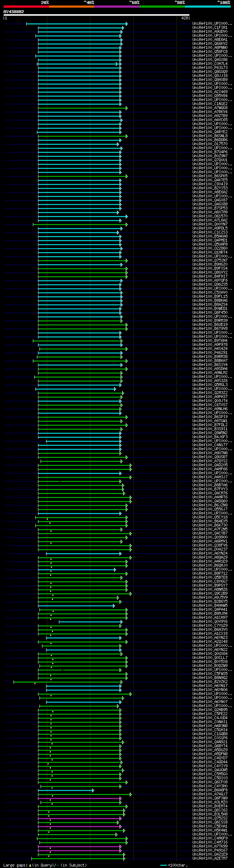Viewport: 234px width, 868px height.
Task: Click the green ~80% identity legend segment
Action: 162,7
